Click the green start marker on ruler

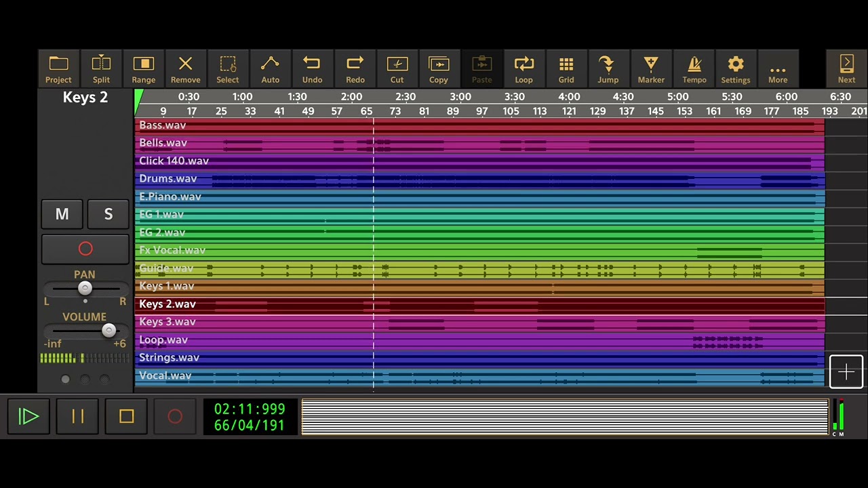click(x=139, y=102)
